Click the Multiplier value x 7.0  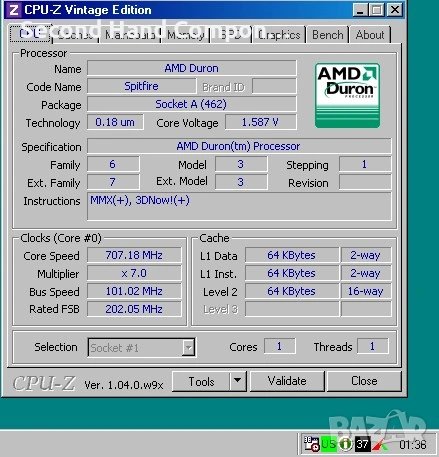click(x=134, y=273)
